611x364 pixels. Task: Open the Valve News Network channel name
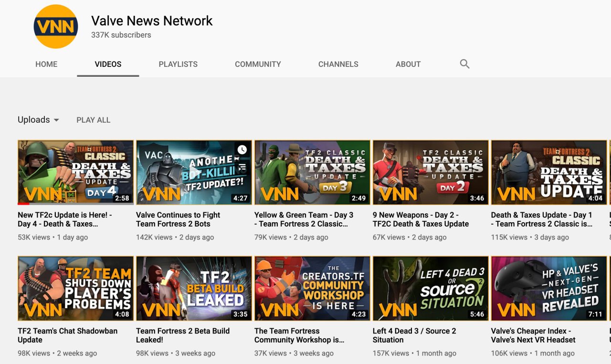click(152, 21)
